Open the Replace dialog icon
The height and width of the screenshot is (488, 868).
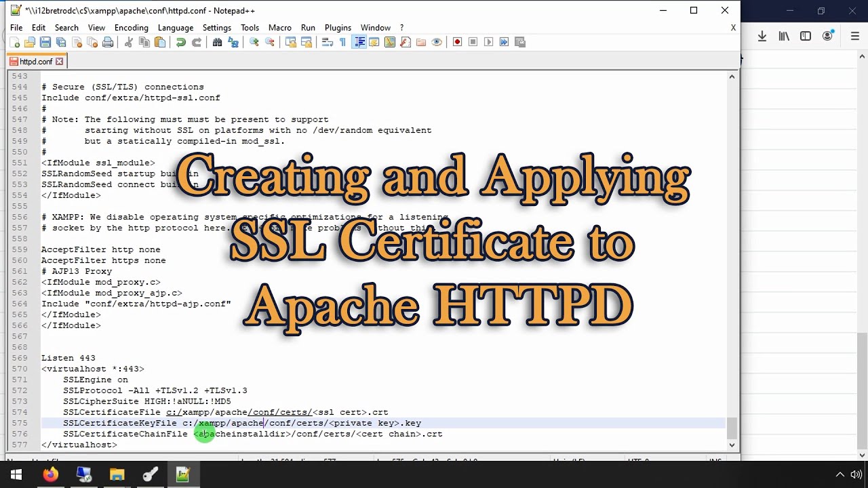[233, 42]
